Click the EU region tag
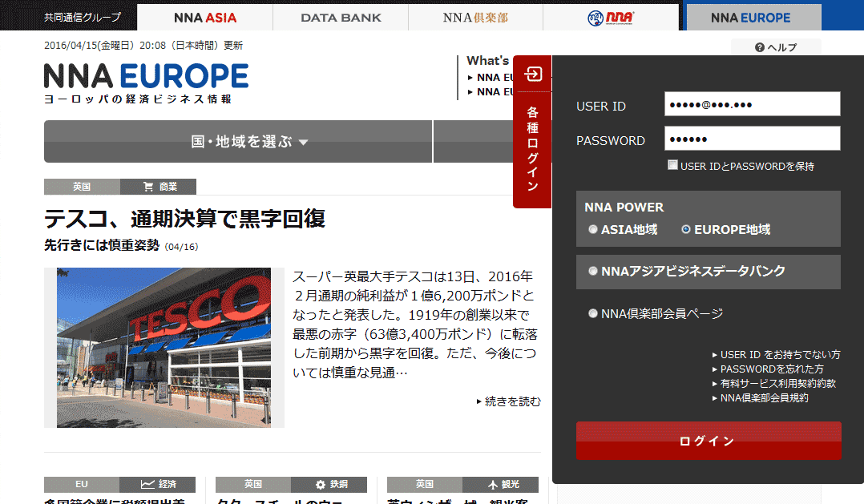 click(x=82, y=484)
